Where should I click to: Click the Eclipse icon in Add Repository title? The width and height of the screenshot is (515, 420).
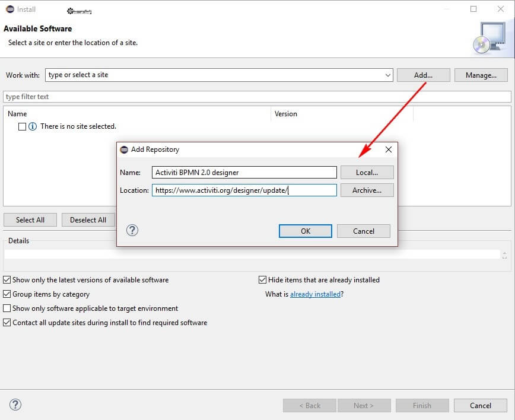point(124,149)
